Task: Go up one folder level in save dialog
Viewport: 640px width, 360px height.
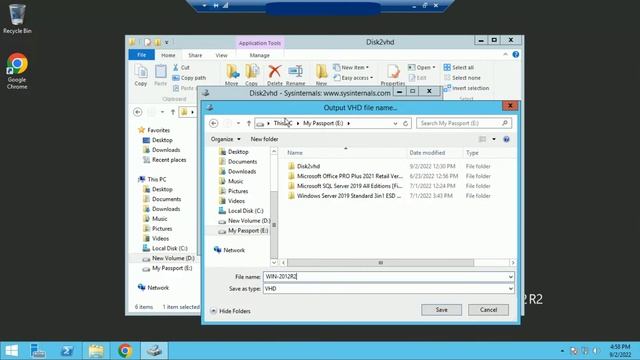Action: 249,123
